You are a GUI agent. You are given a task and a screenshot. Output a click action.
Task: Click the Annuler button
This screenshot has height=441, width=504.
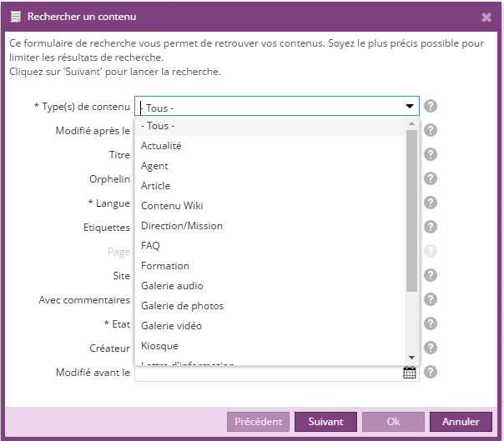coord(461,422)
